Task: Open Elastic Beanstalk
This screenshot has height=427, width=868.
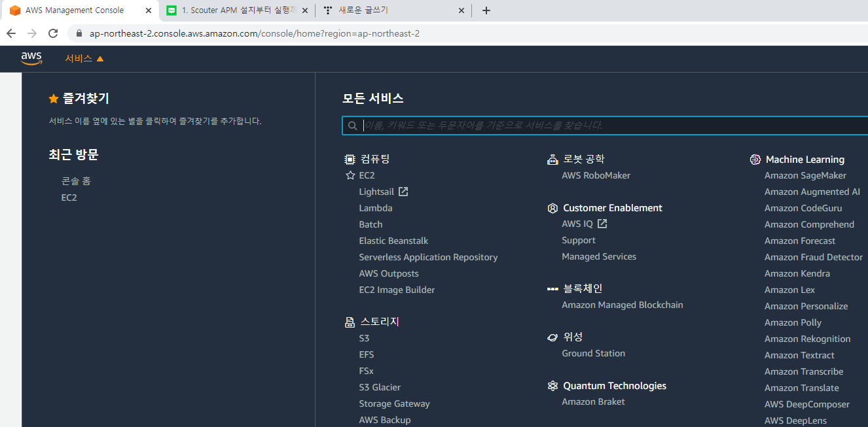Action: (x=393, y=241)
